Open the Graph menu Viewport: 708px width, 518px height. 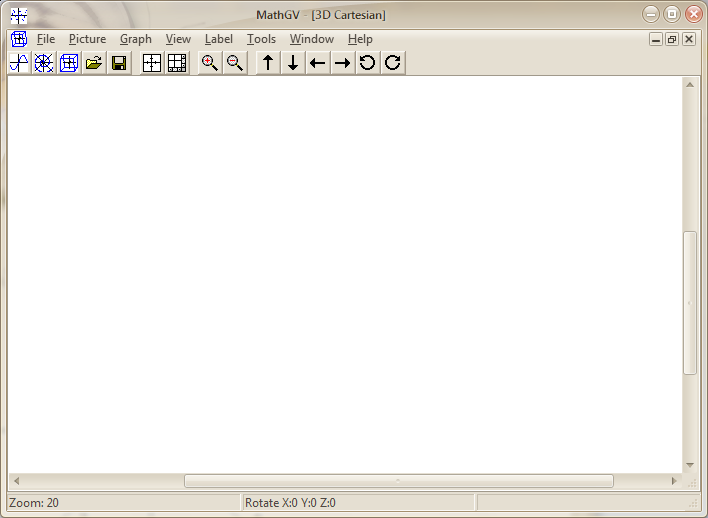136,39
